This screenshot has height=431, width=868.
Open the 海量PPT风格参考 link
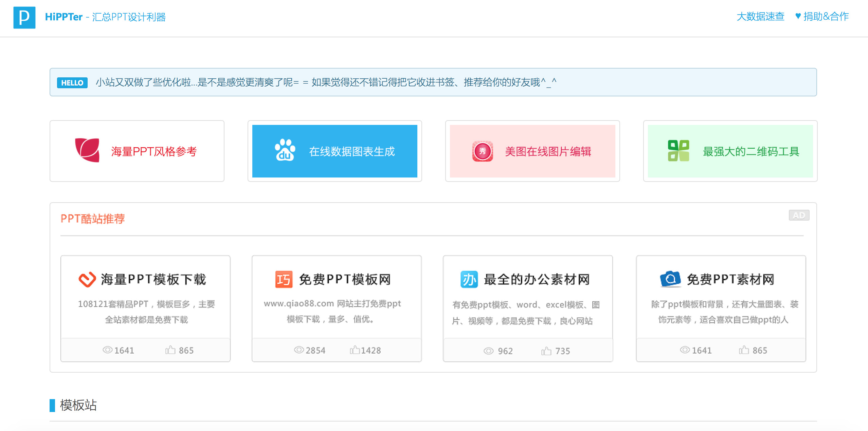154,151
